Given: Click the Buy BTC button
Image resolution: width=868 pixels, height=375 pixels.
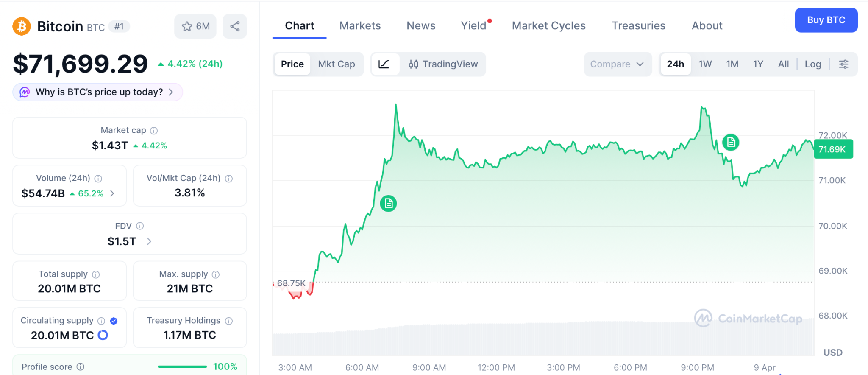Looking at the screenshot, I should (x=826, y=20).
